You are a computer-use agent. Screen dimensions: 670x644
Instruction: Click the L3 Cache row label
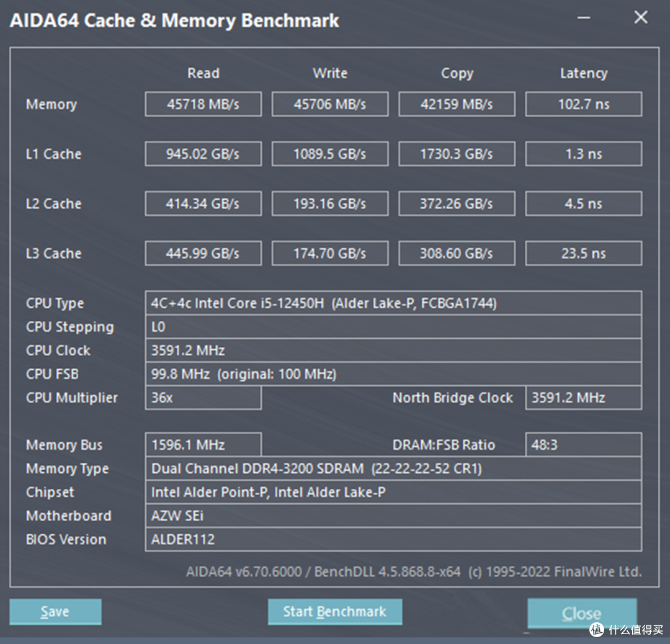53,253
